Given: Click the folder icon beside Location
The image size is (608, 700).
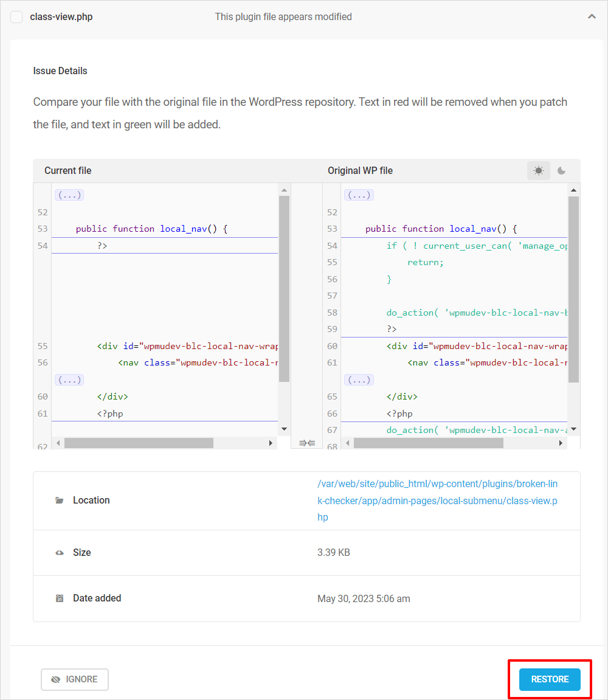Looking at the screenshot, I should pyautogui.click(x=59, y=501).
